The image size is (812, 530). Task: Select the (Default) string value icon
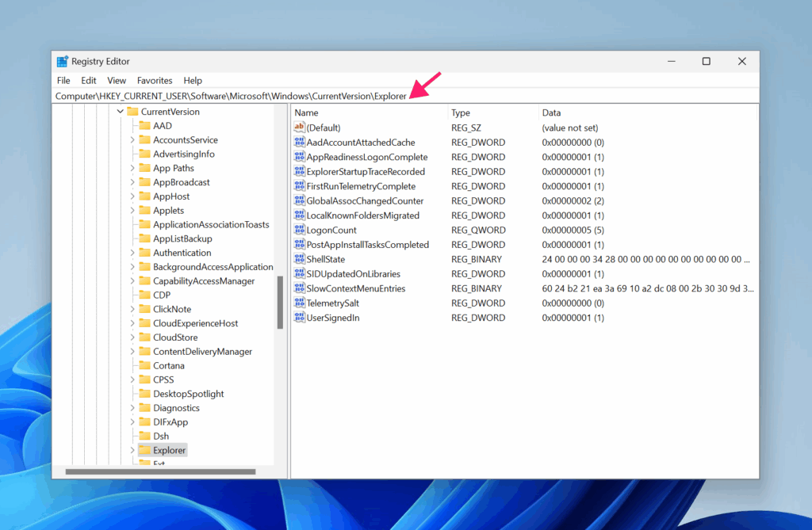299,128
